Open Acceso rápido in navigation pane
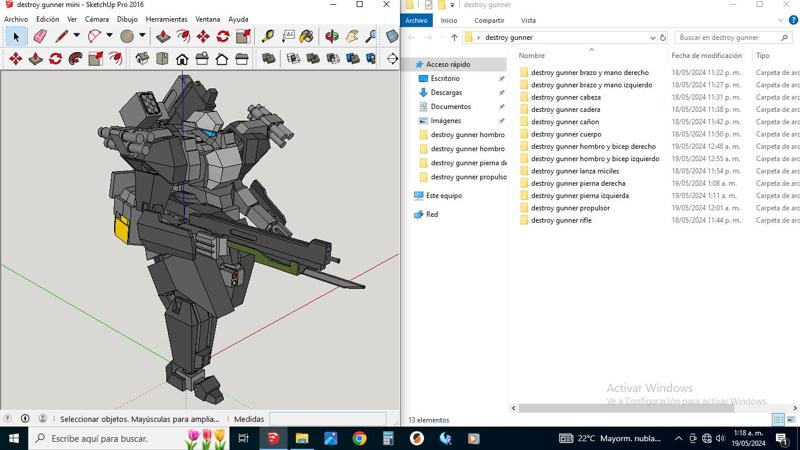The width and height of the screenshot is (800, 450). pyautogui.click(x=448, y=64)
